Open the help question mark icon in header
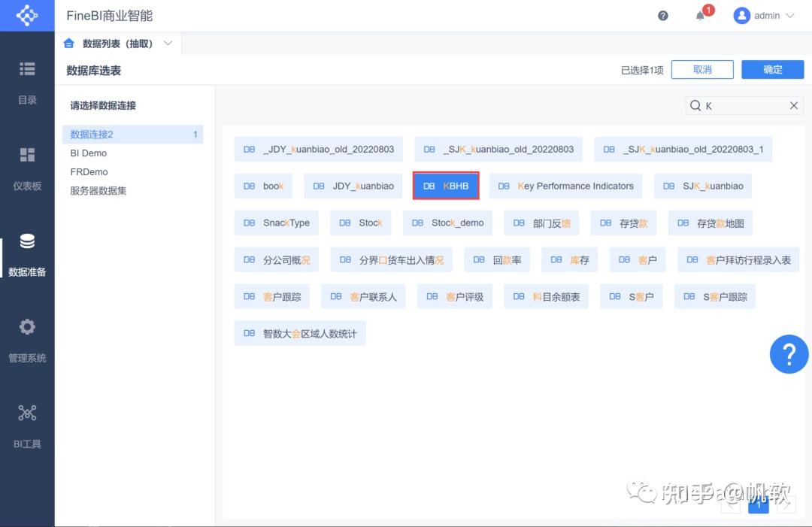The image size is (812, 527). pyautogui.click(x=662, y=15)
